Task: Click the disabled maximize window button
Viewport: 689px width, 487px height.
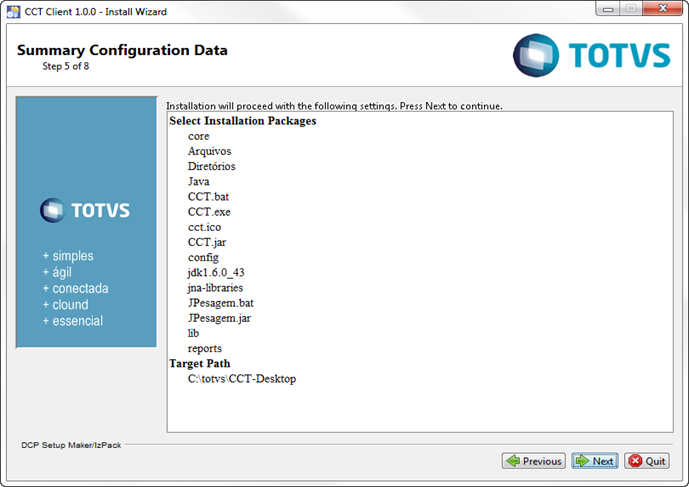Action: (631, 9)
